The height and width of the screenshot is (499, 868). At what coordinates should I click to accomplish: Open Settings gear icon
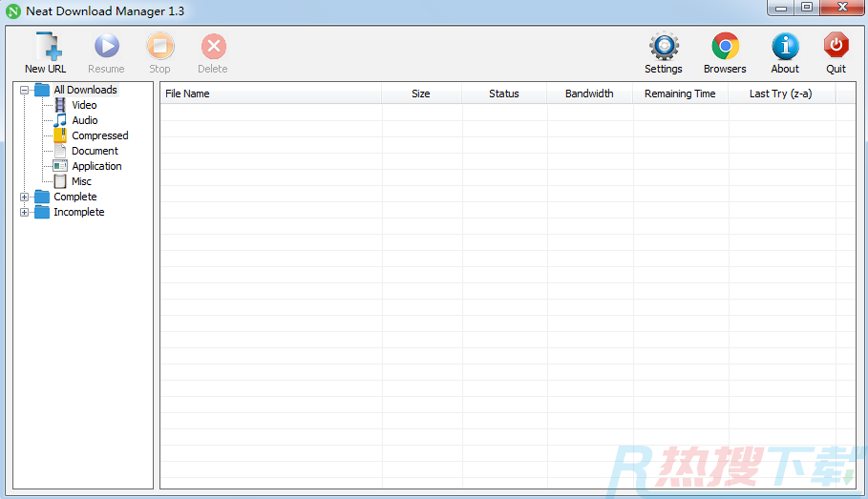click(x=664, y=46)
